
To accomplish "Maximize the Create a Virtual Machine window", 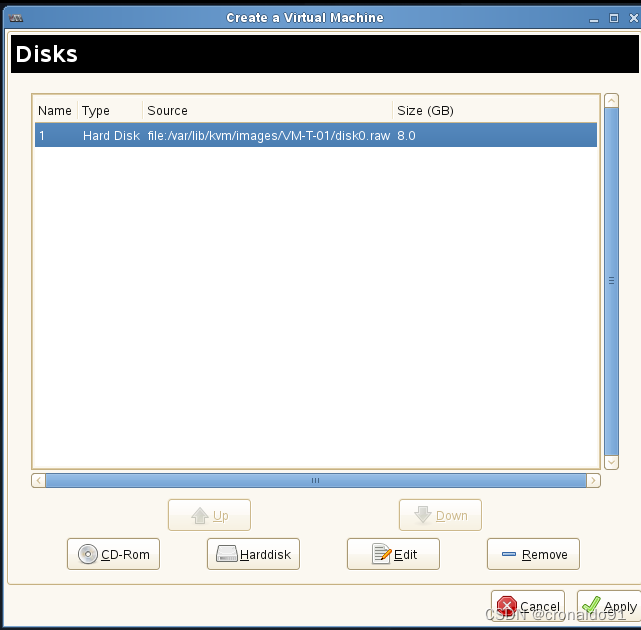I will [614, 18].
